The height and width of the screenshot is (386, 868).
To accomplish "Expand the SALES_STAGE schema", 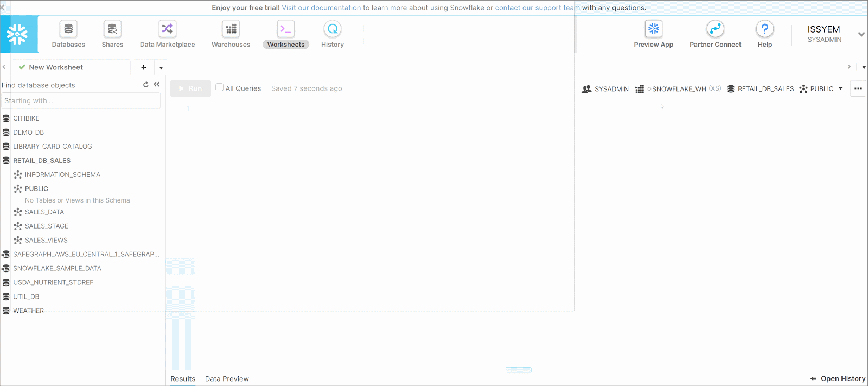I will coord(47,226).
